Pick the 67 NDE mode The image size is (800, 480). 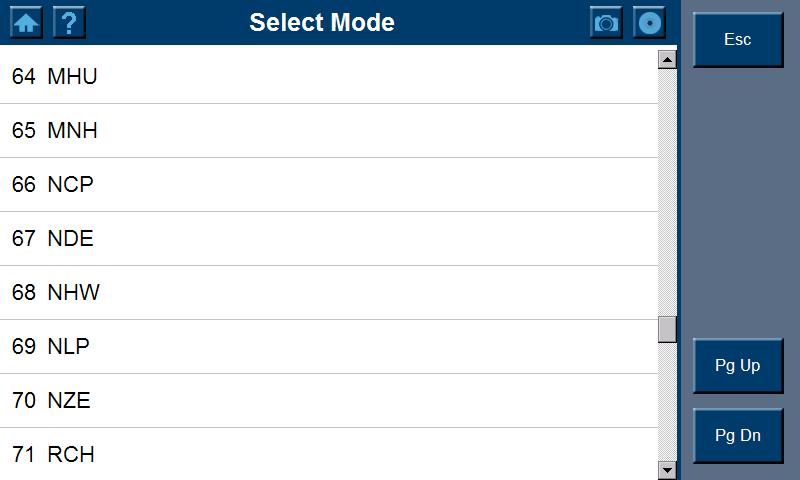tap(328, 238)
